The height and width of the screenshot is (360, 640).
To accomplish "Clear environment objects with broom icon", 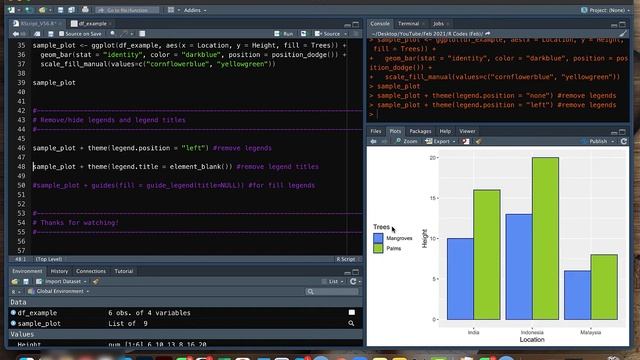I will point(96,282).
